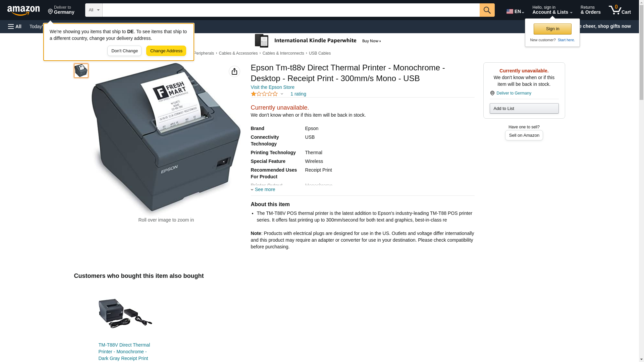Viewport: 644px width, 362px height.
Task: Click the Amazon logo
Action: click(x=23, y=10)
